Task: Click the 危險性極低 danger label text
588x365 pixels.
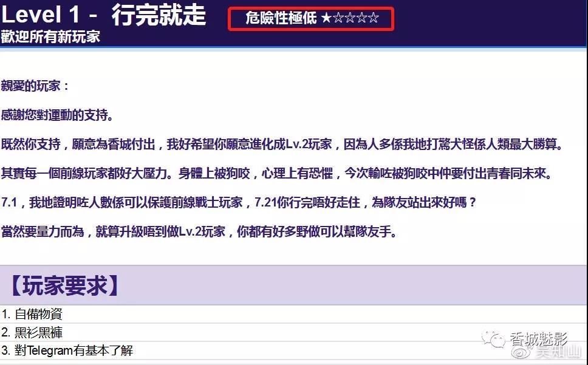Action: (x=281, y=18)
